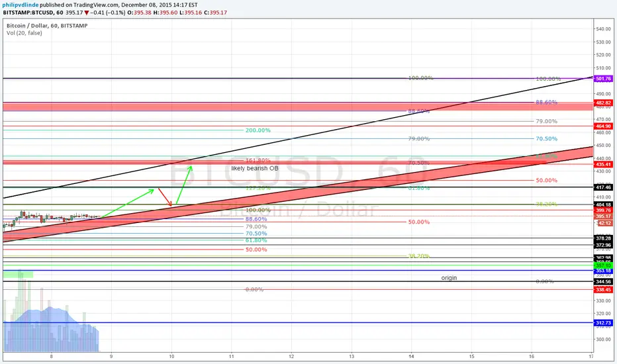Image resolution: width=617 pixels, height=364 pixels.
Task: Click the 490.00 price axis tick
Action: click(603, 94)
